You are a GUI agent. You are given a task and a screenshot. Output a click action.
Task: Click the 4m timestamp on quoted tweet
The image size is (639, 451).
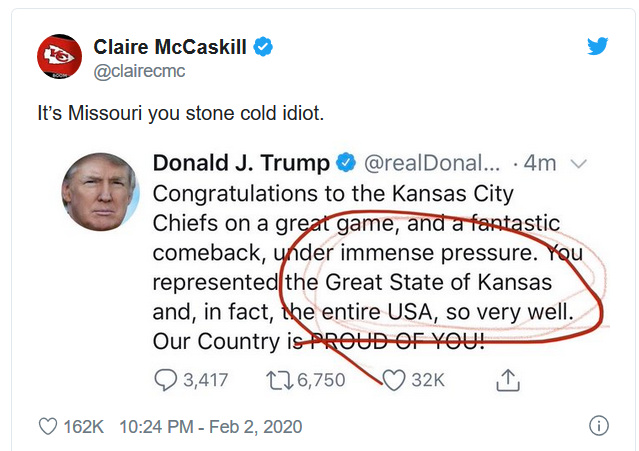[x=540, y=162]
